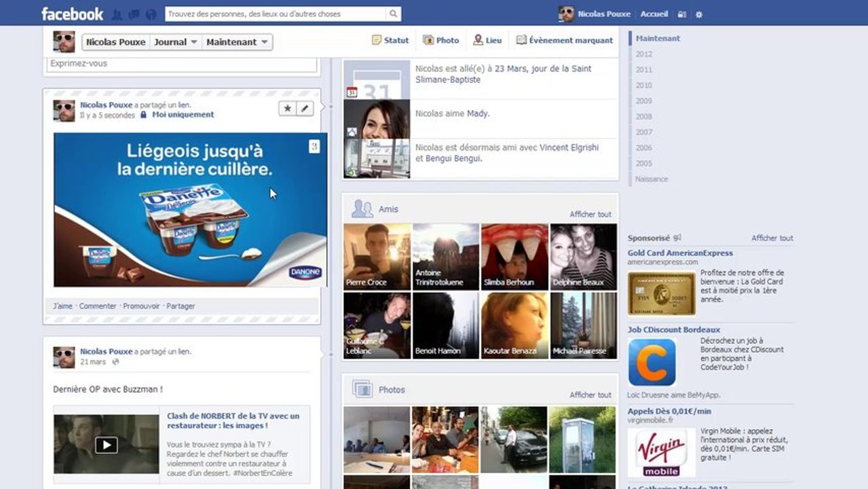Click the J'aime link under Danette post
The image size is (868, 489).
[62, 306]
